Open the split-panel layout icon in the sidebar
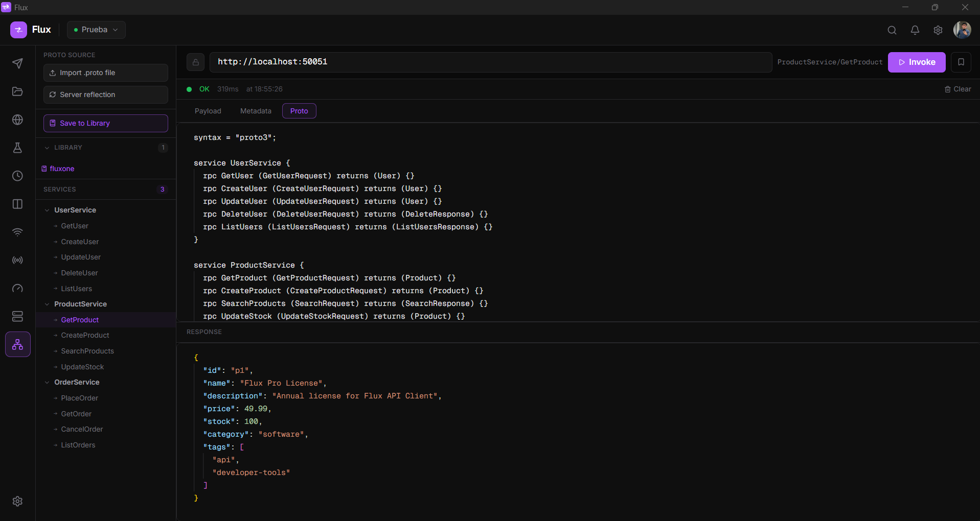The height and width of the screenshot is (521, 980). pyautogui.click(x=17, y=204)
